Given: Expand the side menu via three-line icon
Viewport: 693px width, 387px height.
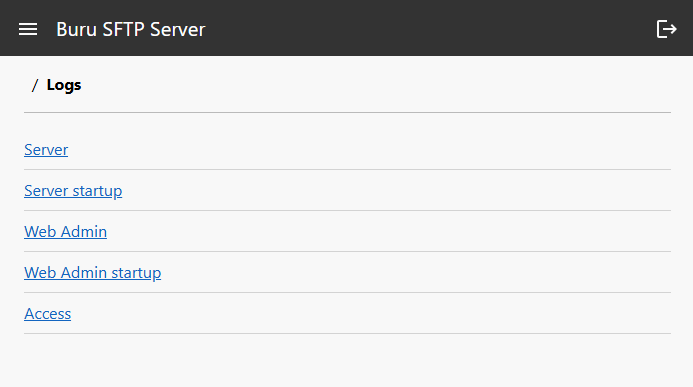Looking at the screenshot, I should [28, 29].
